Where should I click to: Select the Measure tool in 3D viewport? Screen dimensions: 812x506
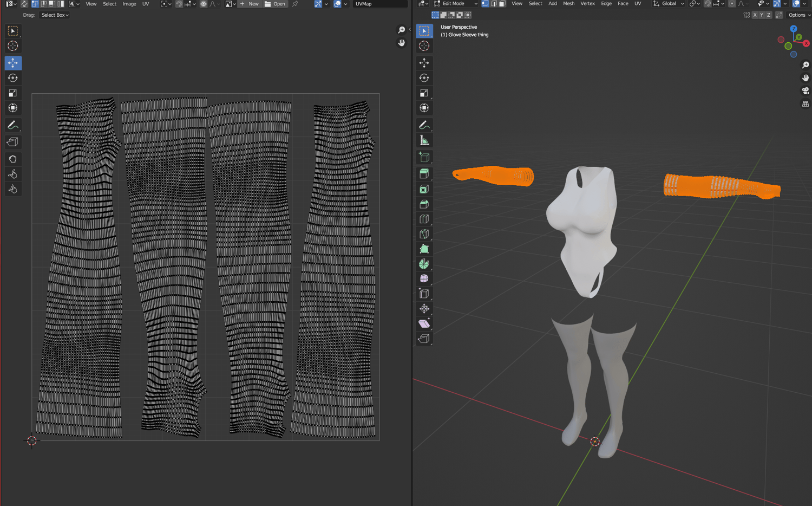(x=424, y=141)
